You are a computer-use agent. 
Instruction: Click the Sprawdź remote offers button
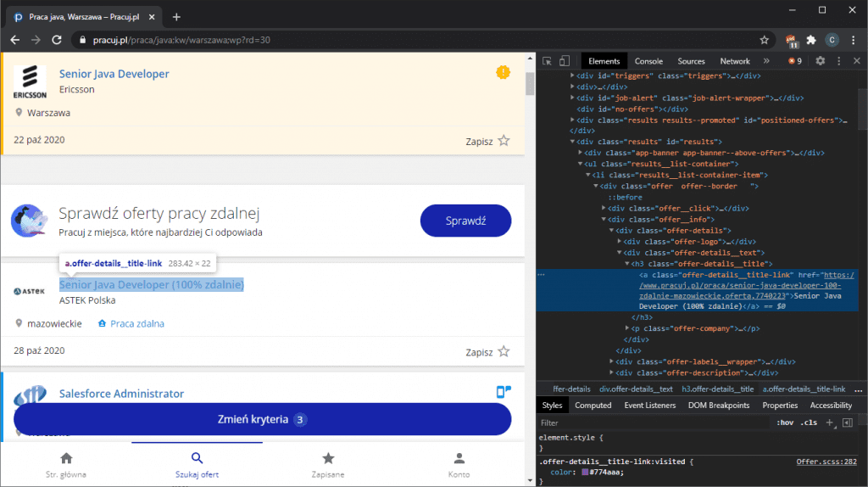(x=465, y=221)
